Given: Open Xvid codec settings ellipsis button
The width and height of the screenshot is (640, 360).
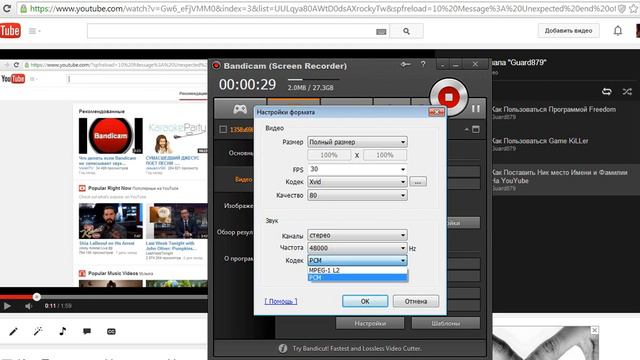Looking at the screenshot, I should tap(418, 182).
